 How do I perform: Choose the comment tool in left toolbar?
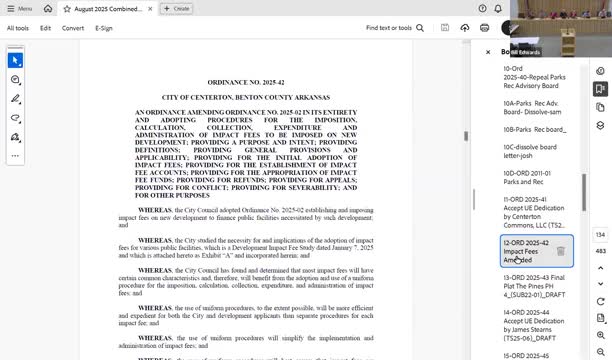[x=15, y=80]
